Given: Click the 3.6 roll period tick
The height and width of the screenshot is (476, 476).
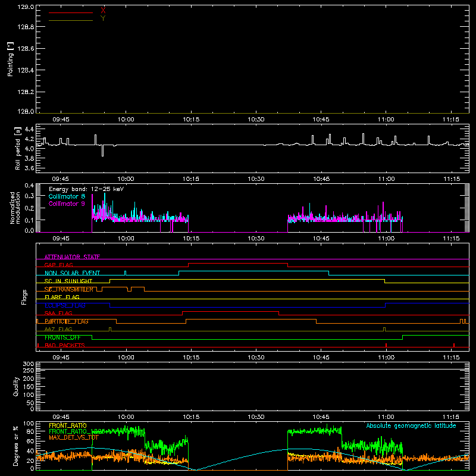Looking at the screenshot, I should coord(29,168).
